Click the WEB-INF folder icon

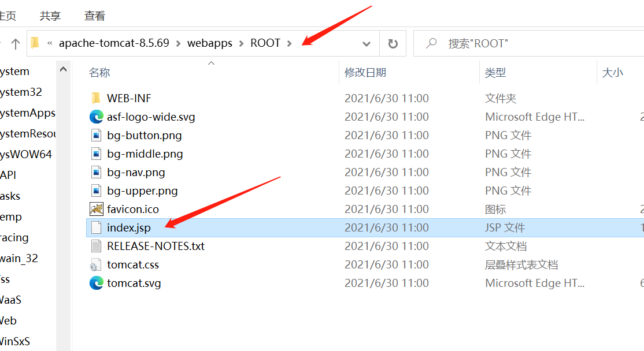(x=96, y=98)
